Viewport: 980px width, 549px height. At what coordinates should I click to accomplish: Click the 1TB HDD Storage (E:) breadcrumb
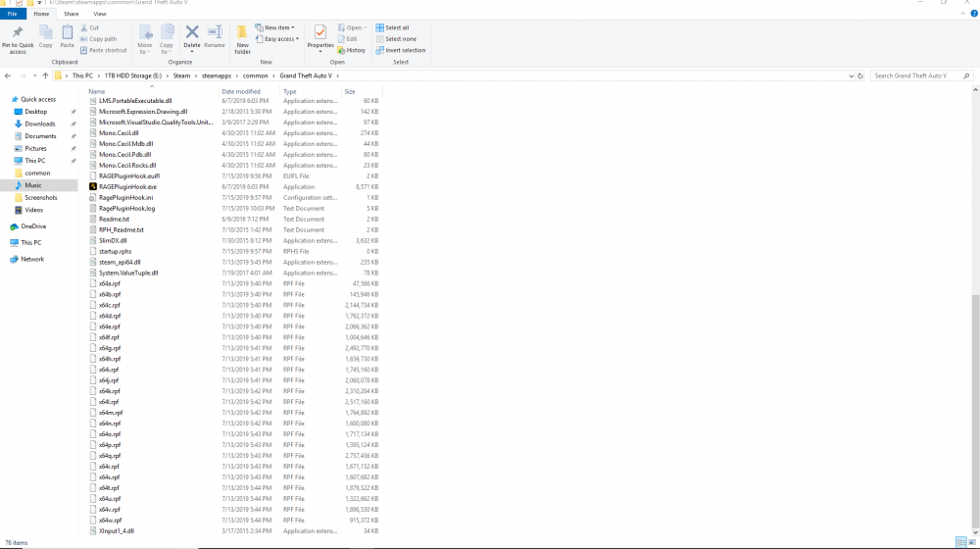132,75
